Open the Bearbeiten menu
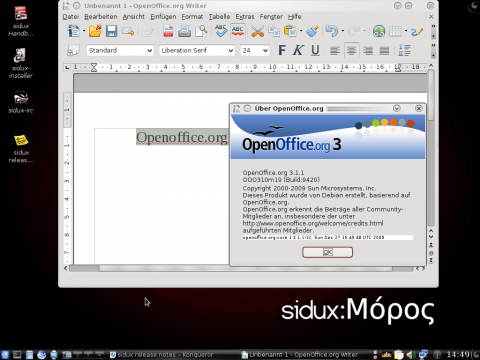The image size is (480, 360). coord(101,17)
